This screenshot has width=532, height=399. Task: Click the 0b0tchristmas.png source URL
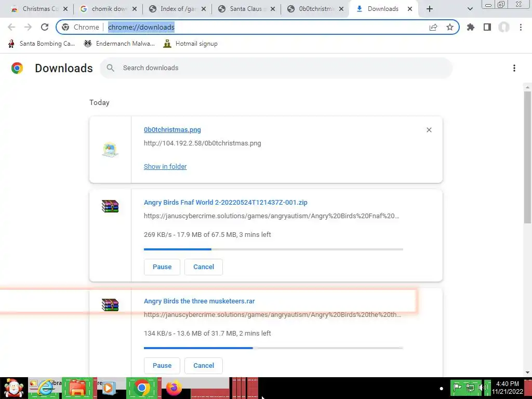click(x=203, y=143)
